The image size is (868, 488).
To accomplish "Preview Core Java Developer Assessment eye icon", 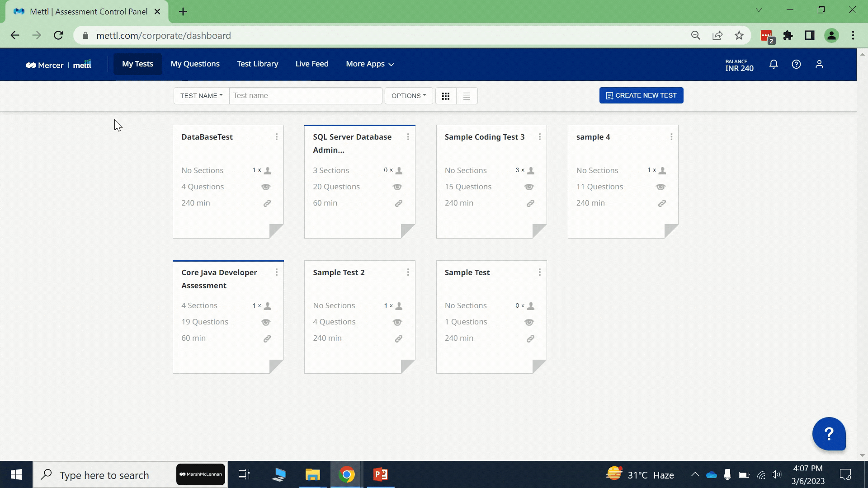I will coord(266,322).
